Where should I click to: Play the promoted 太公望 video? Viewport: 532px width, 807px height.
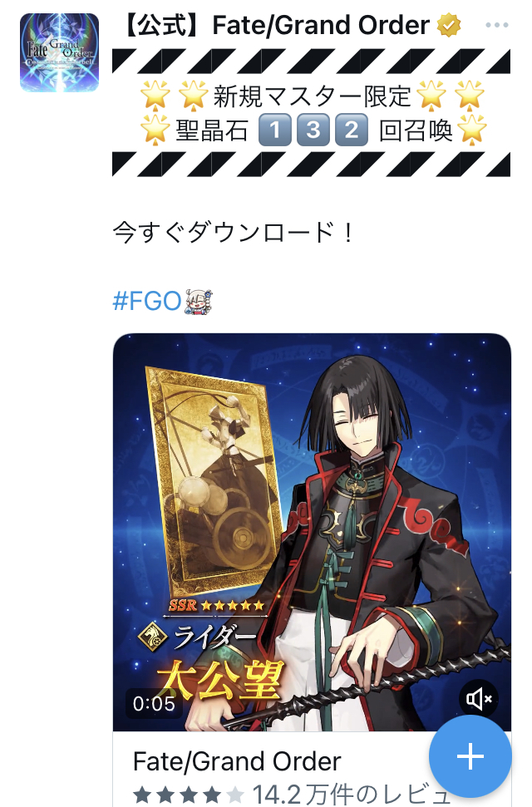pyautogui.click(x=312, y=532)
